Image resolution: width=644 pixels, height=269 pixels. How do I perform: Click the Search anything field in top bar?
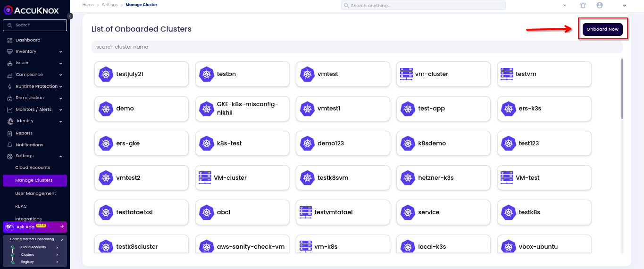(x=423, y=5)
